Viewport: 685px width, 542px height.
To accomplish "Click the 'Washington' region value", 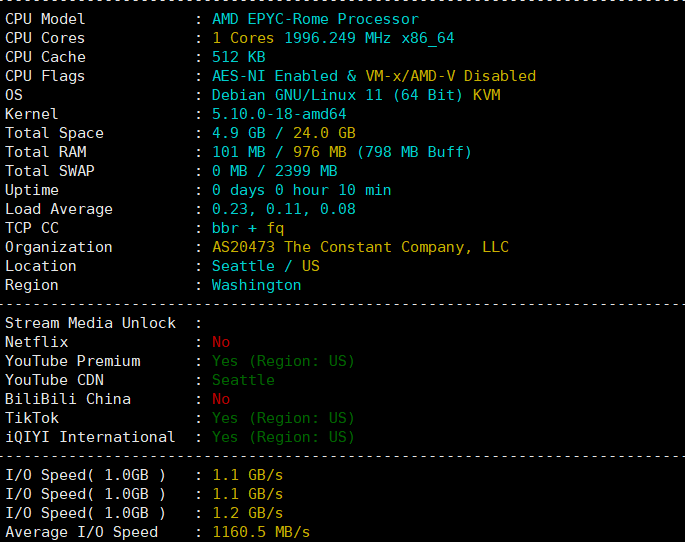I will coord(256,285).
